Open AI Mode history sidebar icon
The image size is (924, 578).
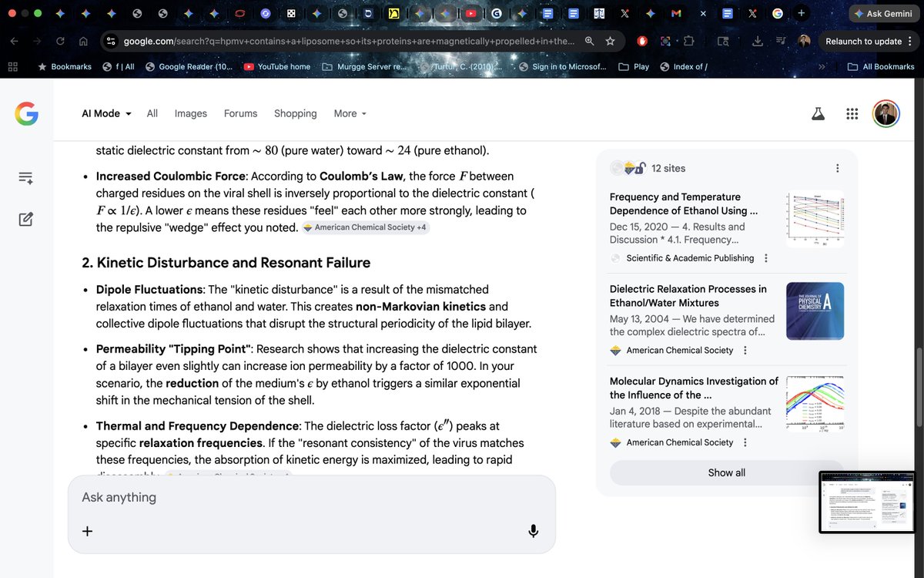[25, 178]
